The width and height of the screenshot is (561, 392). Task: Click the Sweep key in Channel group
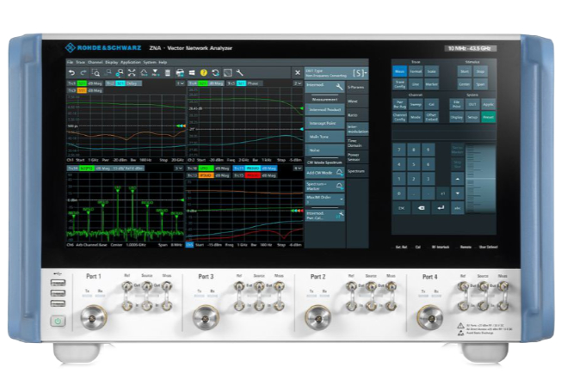point(416,104)
